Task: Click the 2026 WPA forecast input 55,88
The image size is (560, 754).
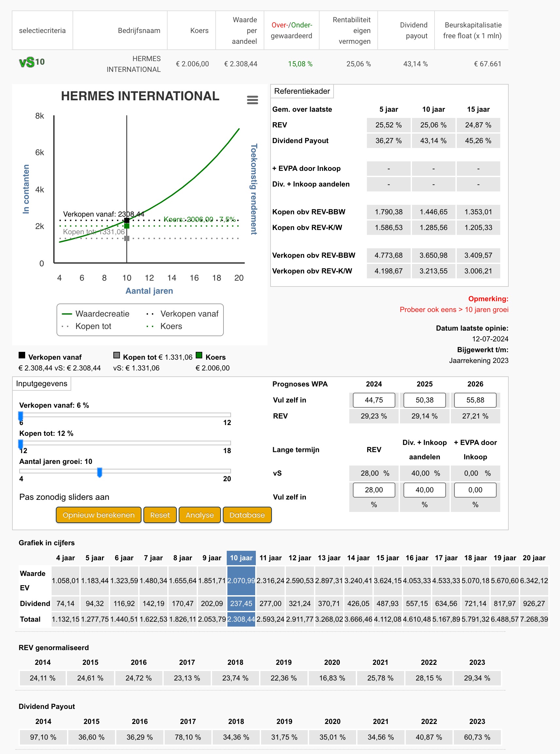Action: pyautogui.click(x=475, y=400)
